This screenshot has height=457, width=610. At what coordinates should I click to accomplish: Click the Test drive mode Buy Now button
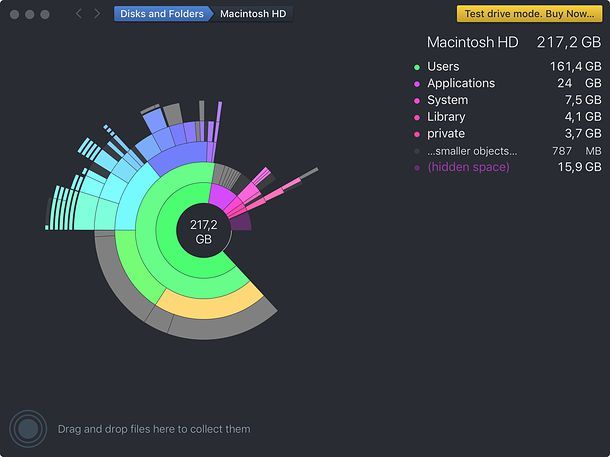tap(529, 14)
